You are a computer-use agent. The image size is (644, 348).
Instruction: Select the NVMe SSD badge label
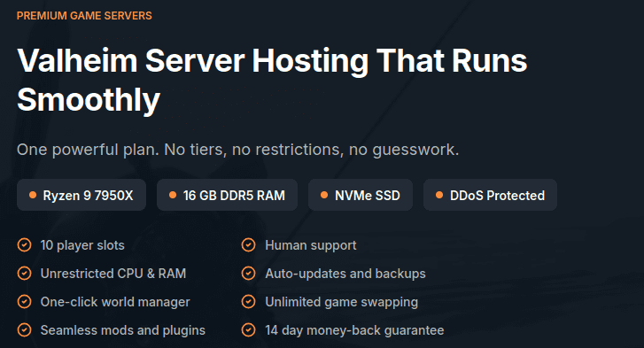(368, 196)
